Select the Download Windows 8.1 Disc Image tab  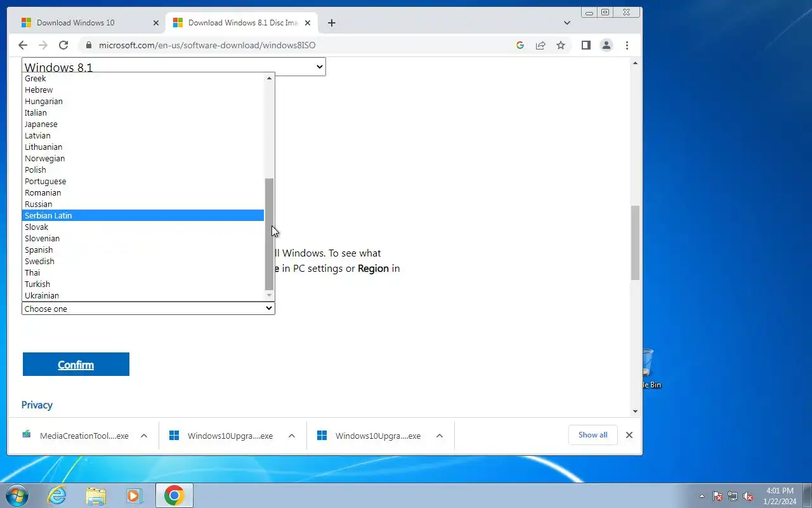point(241,23)
